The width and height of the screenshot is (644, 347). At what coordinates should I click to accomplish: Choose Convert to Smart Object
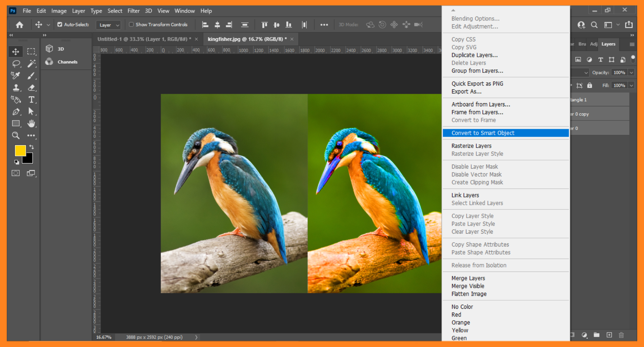(x=483, y=133)
